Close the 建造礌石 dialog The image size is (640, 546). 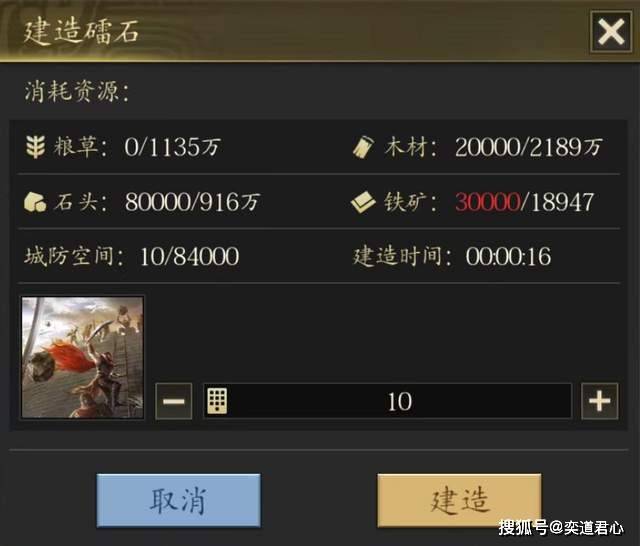point(611,31)
